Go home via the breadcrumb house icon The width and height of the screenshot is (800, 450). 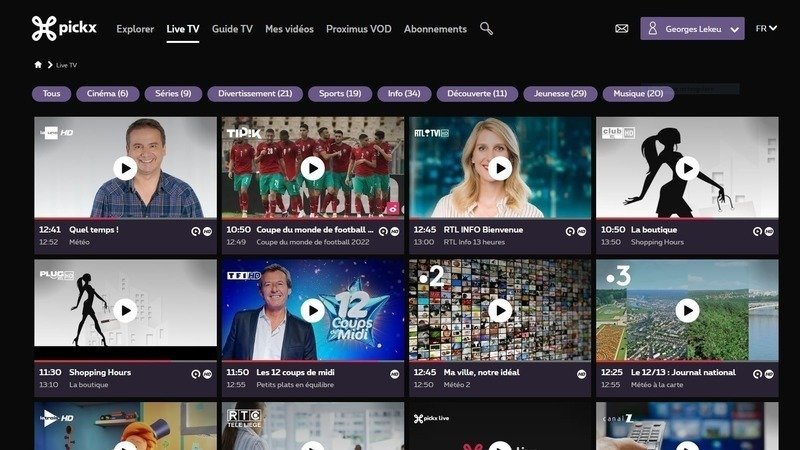(38, 65)
